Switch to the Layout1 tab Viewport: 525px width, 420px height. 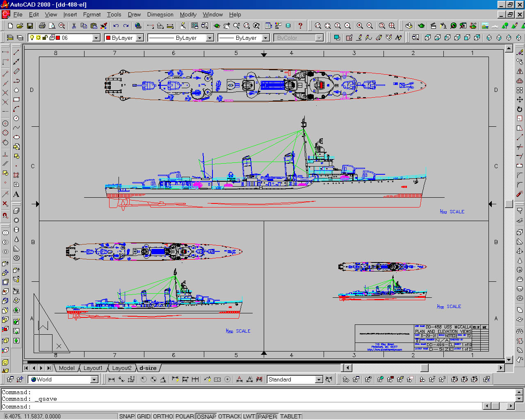(93, 368)
